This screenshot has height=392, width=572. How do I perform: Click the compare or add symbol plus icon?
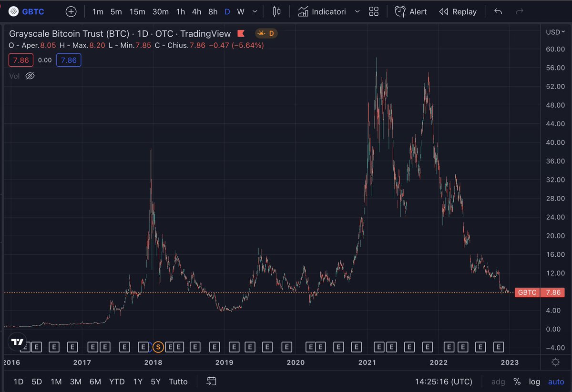[71, 11]
